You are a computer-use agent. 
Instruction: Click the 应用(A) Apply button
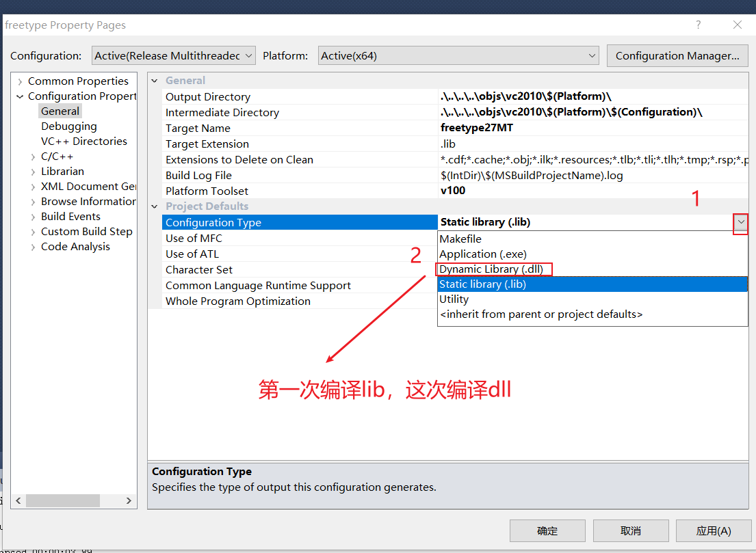click(x=714, y=531)
